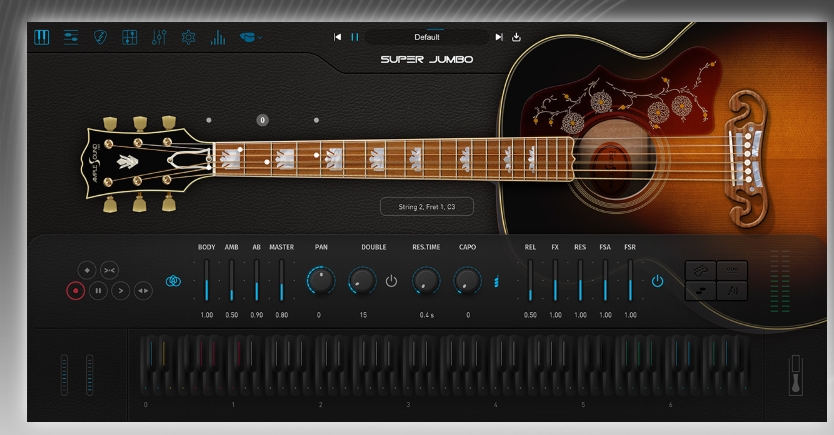Pause the preset playback in top bar
This screenshot has width=834, height=435.
pos(355,37)
